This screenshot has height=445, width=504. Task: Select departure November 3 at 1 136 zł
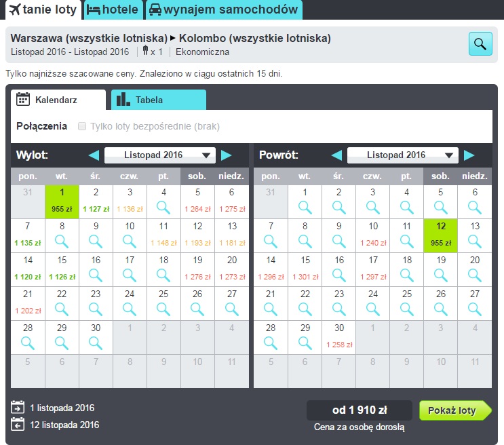click(130, 201)
